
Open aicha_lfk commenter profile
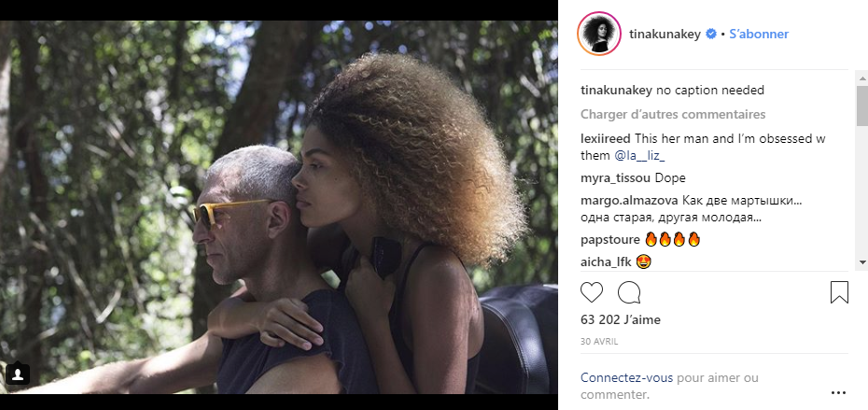click(605, 262)
